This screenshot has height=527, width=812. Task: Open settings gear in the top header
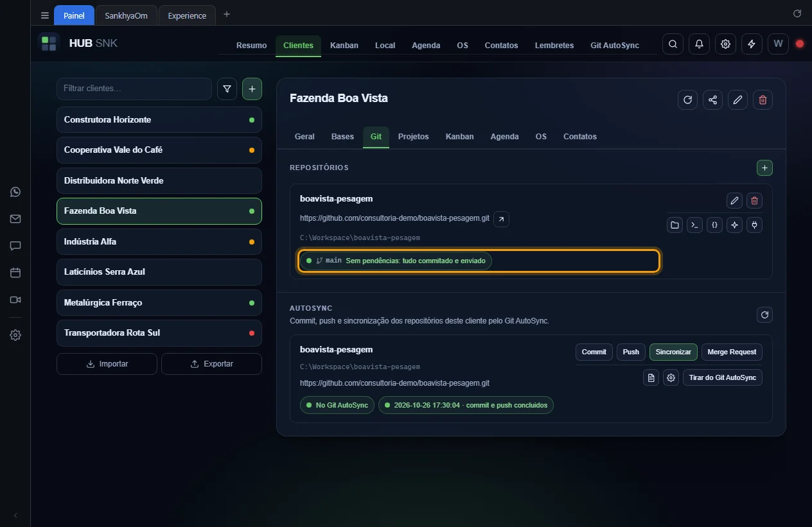point(725,44)
